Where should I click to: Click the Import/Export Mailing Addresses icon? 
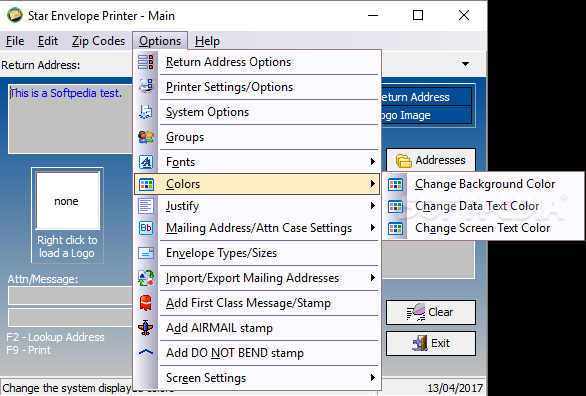coord(146,278)
